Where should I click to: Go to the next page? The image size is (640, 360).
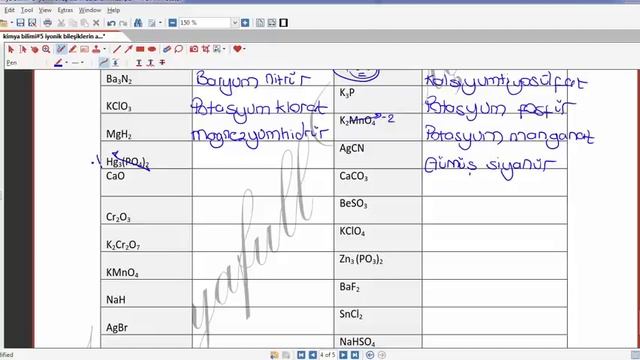pos(343,355)
